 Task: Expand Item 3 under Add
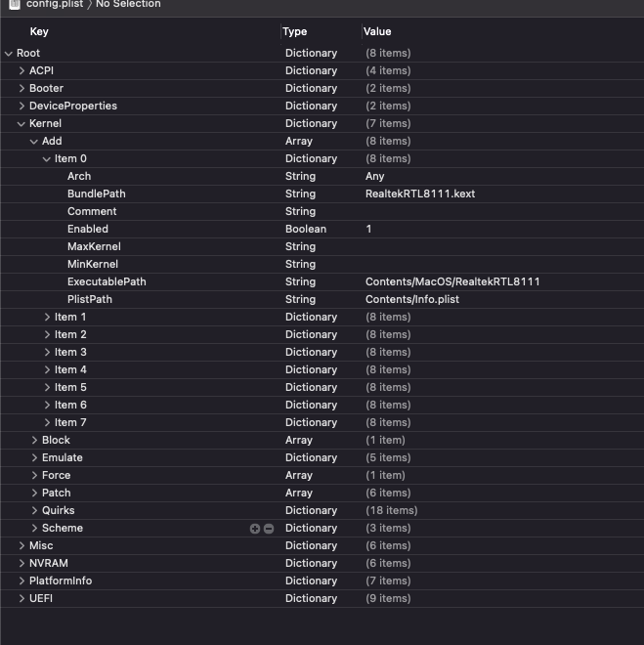pos(47,353)
